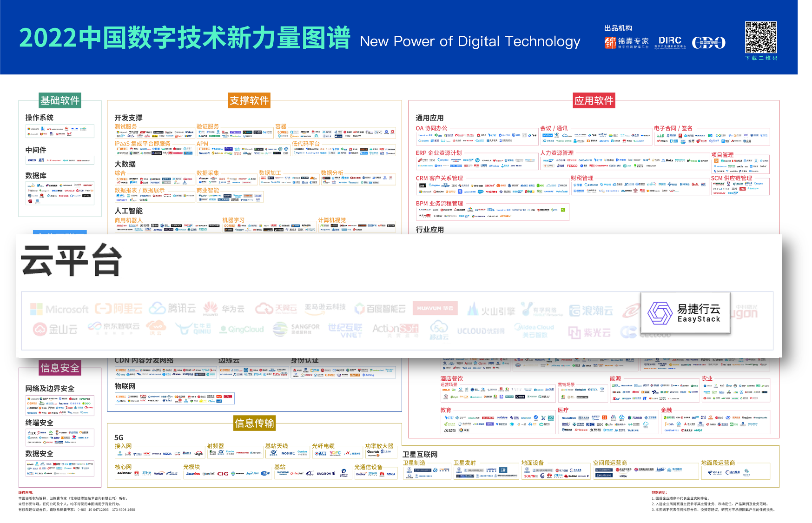This screenshot has height=523, width=812.
Task: Click the 浪潮云 logo
Action: click(591, 311)
